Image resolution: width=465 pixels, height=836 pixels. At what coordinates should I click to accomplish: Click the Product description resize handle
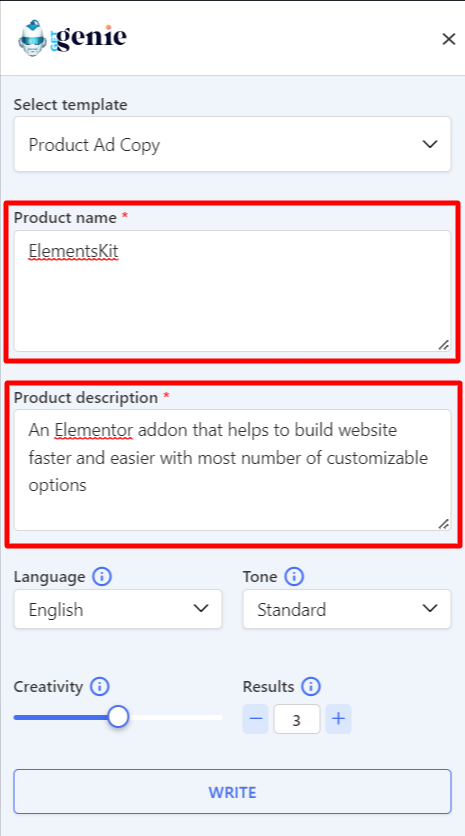(444, 524)
